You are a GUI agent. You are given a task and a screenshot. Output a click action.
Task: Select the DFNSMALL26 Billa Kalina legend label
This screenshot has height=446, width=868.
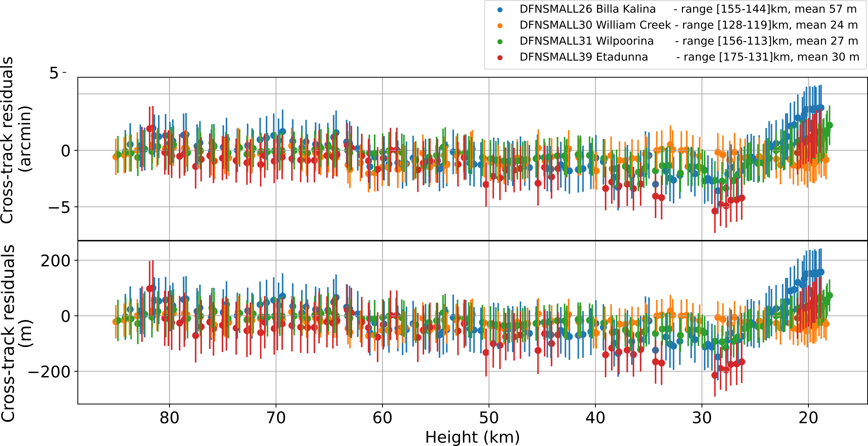coord(587,9)
